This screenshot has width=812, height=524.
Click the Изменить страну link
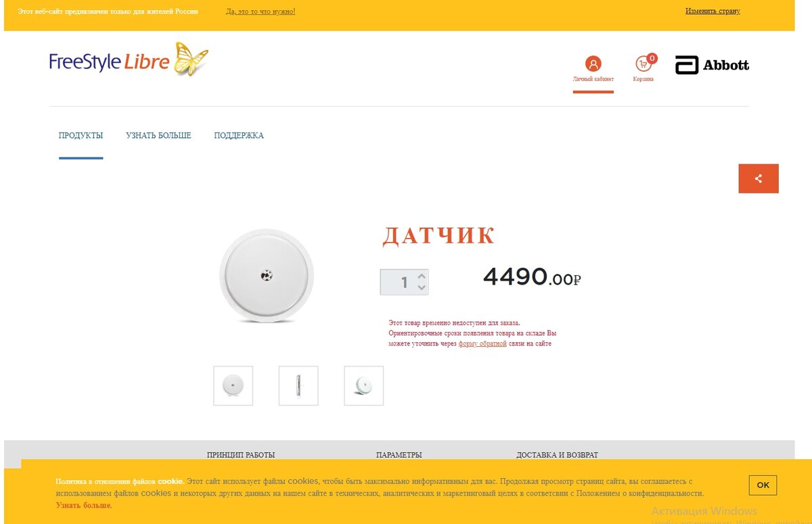(713, 11)
